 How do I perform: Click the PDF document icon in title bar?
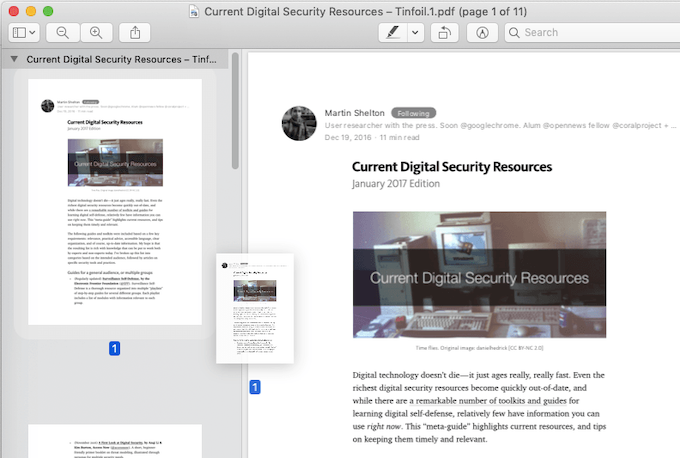pos(194,12)
